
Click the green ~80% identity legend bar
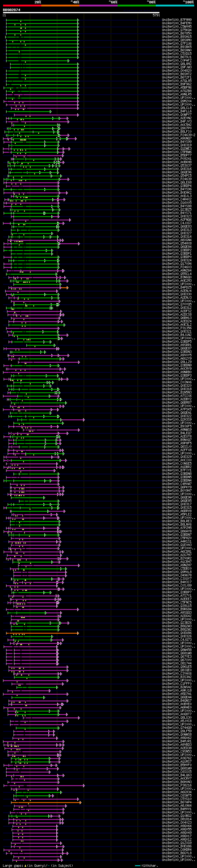click(x=137, y=6)
